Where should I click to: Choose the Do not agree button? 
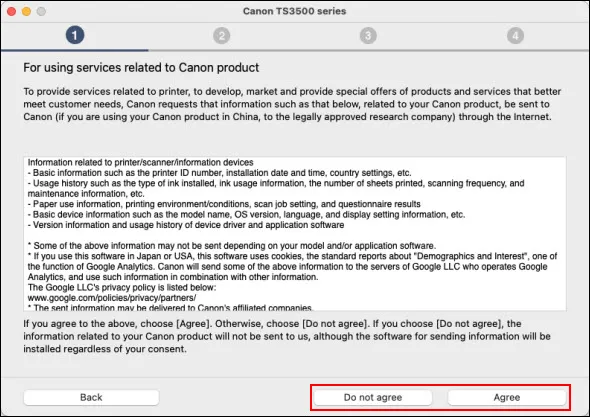(x=373, y=397)
